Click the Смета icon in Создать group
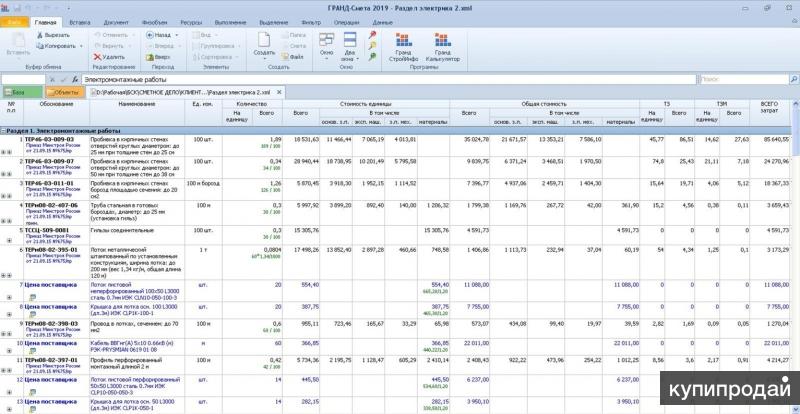This screenshot has height=414, width=800. tap(285, 46)
